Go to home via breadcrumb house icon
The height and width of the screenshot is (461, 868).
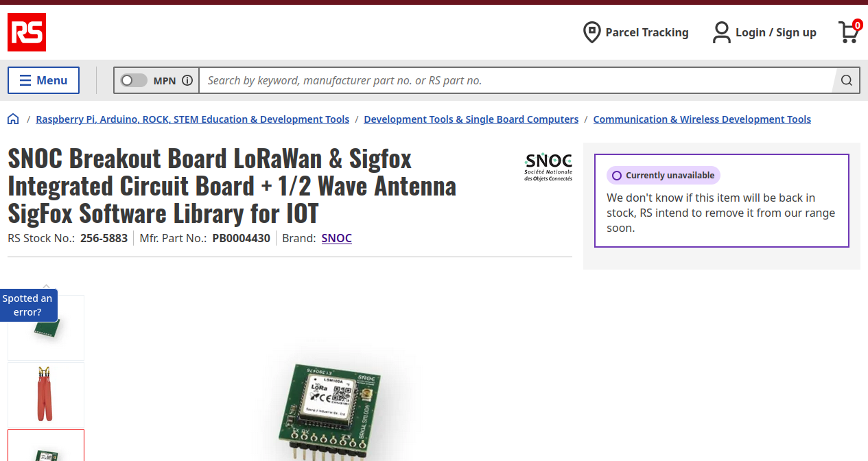(13, 119)
